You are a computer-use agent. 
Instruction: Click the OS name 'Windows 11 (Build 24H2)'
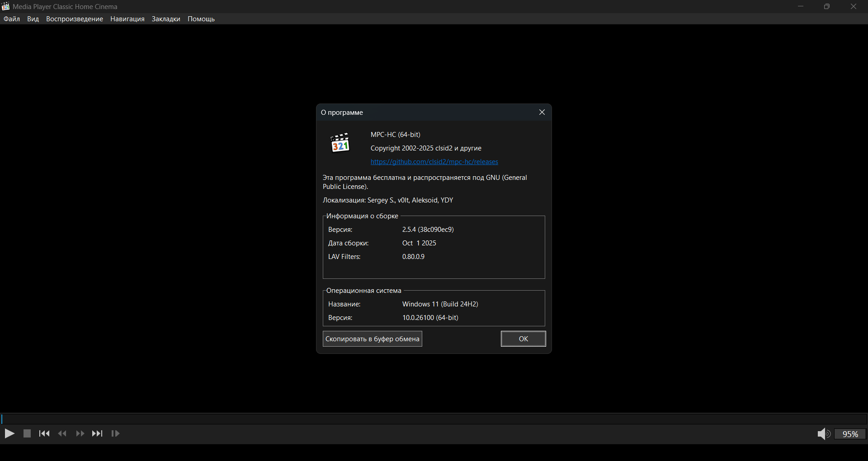tap(440, 304)
